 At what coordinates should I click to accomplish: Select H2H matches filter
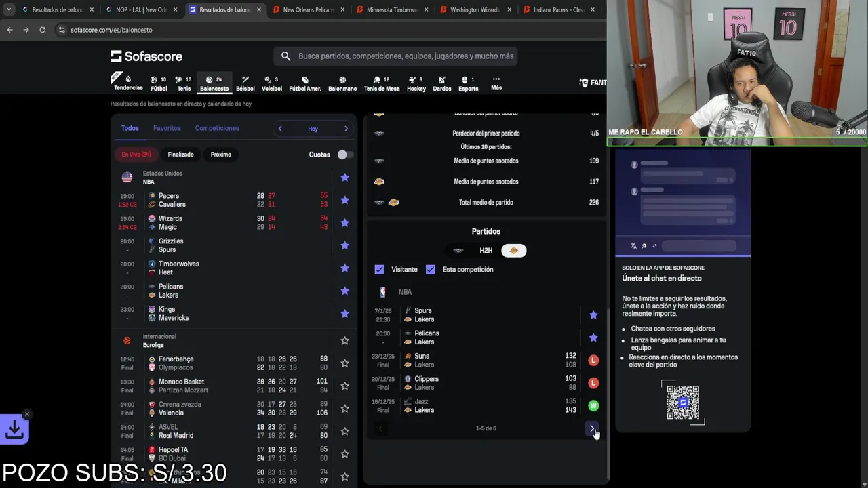click(486, 251)
